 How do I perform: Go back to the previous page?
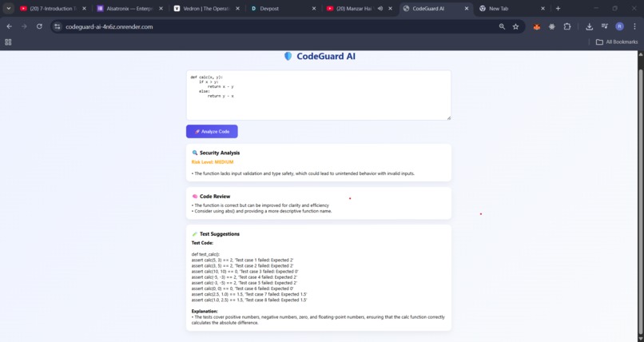coord(9,26)
